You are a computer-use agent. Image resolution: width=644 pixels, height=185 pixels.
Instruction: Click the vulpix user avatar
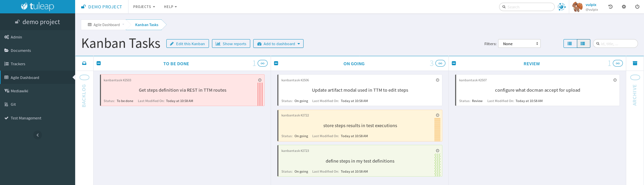[x=577, y=7]
